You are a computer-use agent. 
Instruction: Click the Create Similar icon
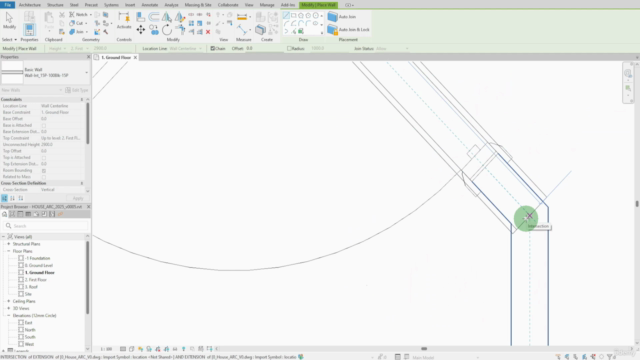click(260, 30)
